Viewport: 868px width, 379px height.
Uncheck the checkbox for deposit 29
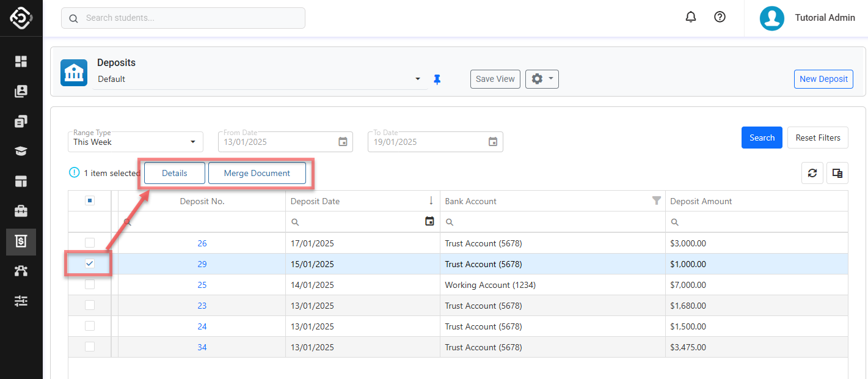click(x=90, y=264)
